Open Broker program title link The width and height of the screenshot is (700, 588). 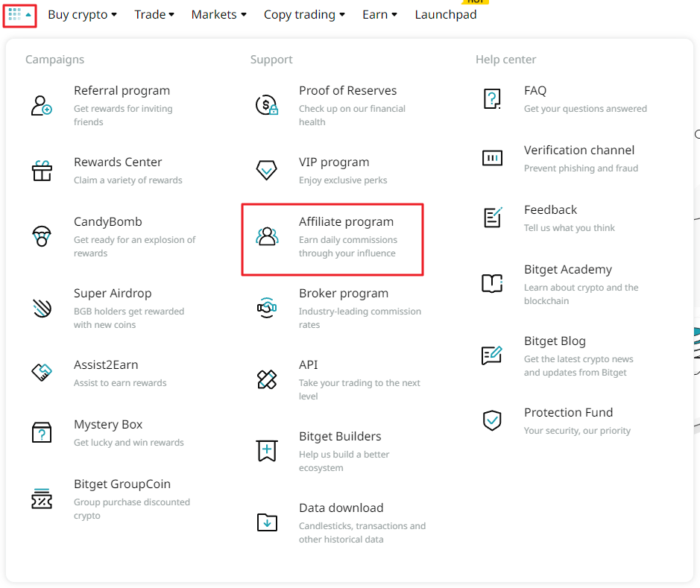click(x=344, y=293)
